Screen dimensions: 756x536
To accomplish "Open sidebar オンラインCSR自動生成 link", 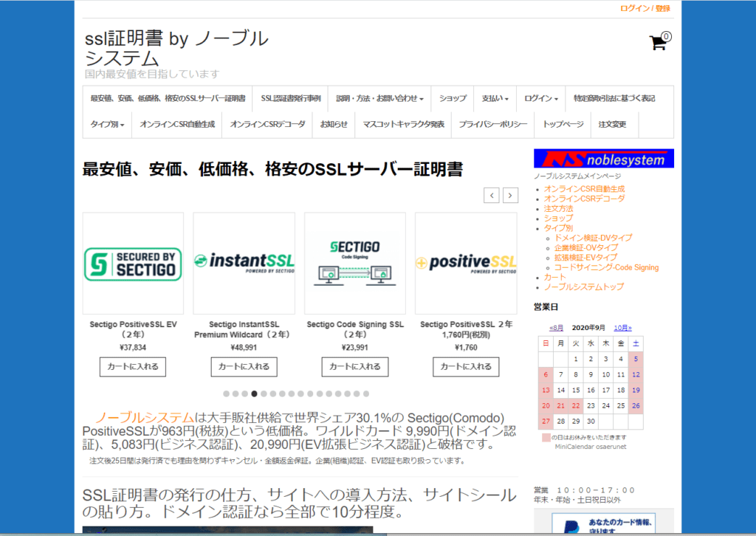I will pyautogui.click(x=585, y=189).
